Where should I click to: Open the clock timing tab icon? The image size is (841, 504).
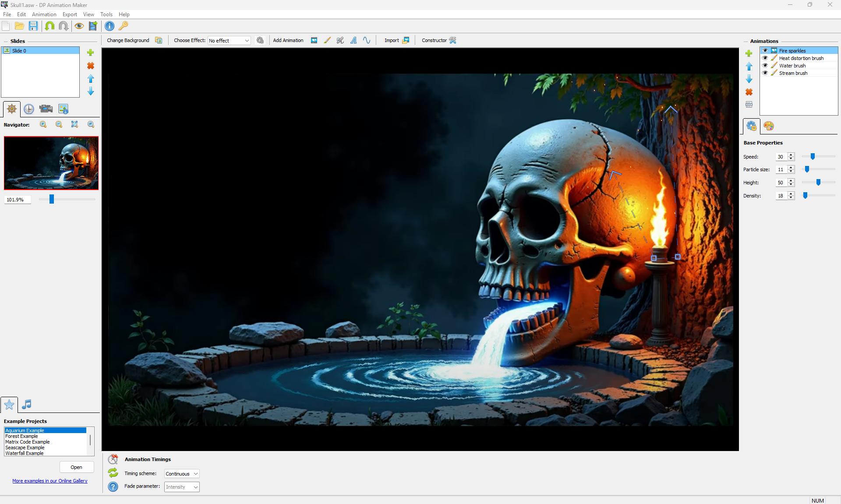coord(29,109)
